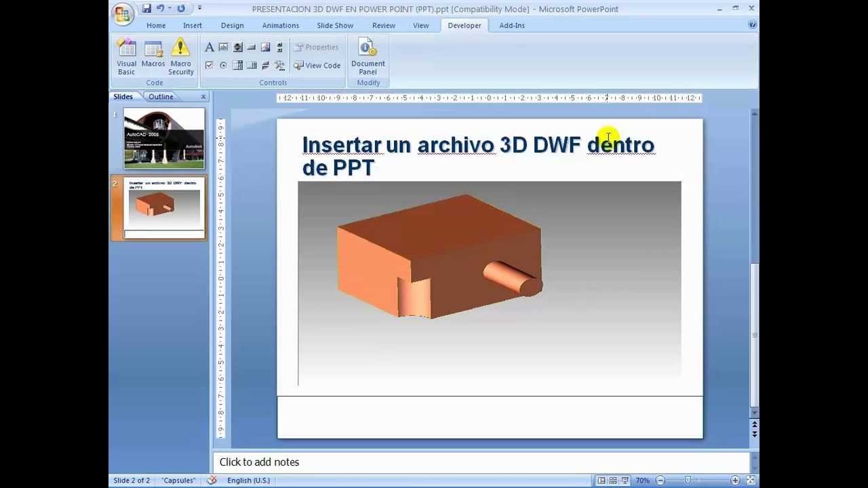Run spell check from status bar icon
Viewport: 868px width, 488px height.
coord(212,480)
